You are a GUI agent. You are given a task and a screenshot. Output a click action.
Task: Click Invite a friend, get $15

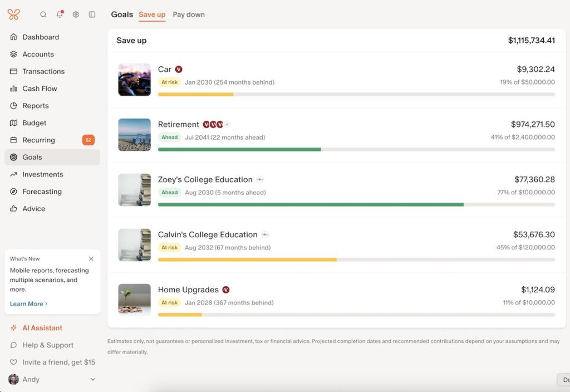point(52,362)
